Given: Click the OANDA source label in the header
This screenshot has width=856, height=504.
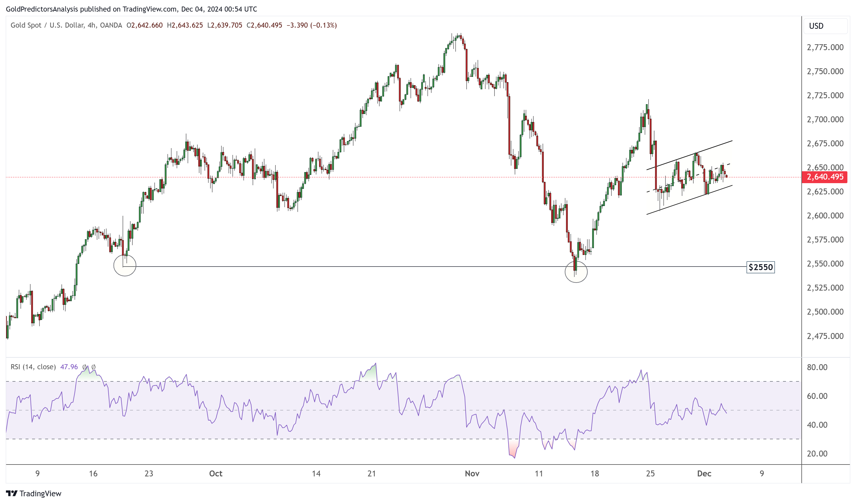Looking at the screenshot, I should (x=111, y=25).
